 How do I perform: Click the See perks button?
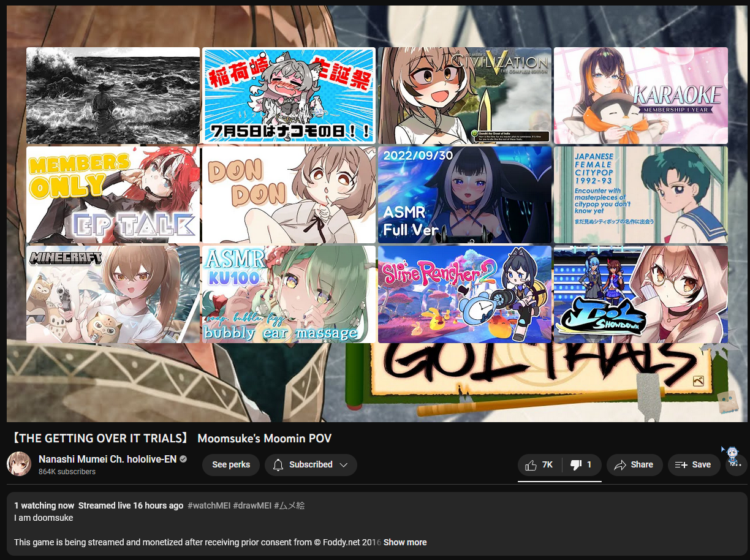pyautogui.click(x=231, y=464)
